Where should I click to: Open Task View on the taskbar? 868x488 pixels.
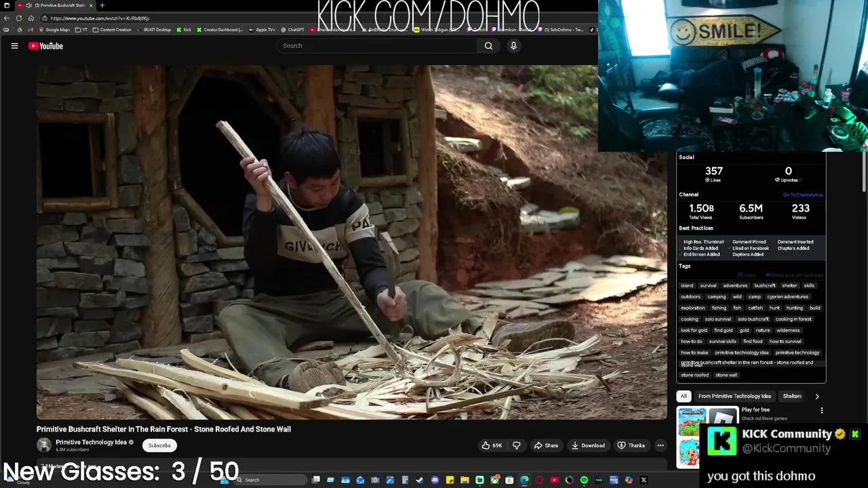point(316,480)
